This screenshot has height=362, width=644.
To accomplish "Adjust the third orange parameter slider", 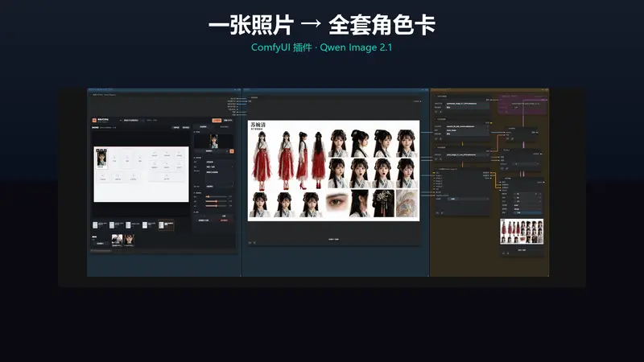I will pos(217,206).
